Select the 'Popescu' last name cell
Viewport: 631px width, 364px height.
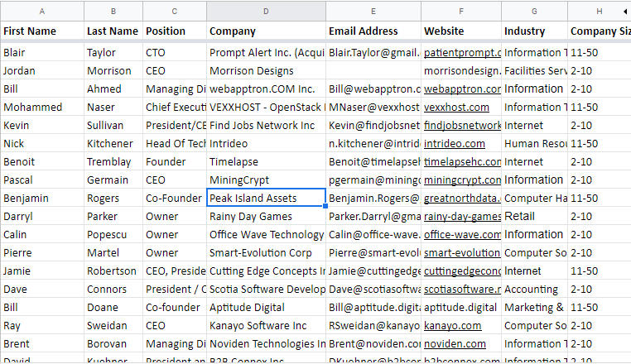(113, 234)
